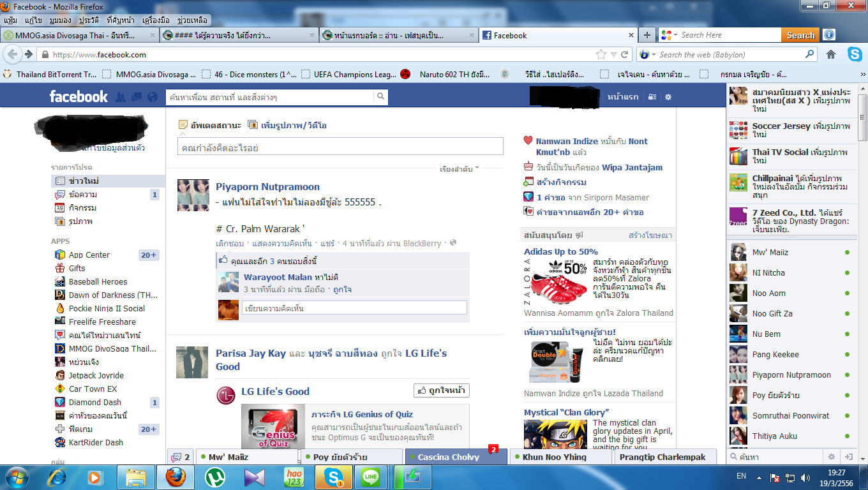Open the แก้ไข menu
868x490 pixels.
point(33,20)
